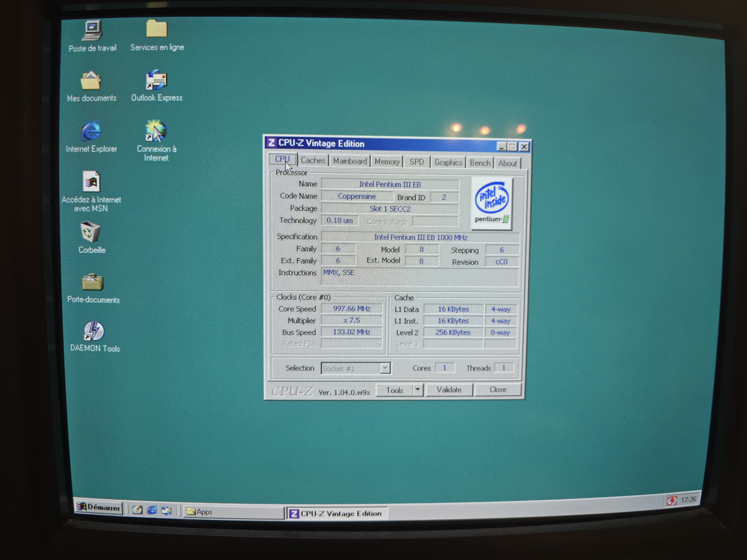The image size is (747, 560).
Task: Open the Connexion à Internet wizard icon
Action: point(156,132)
